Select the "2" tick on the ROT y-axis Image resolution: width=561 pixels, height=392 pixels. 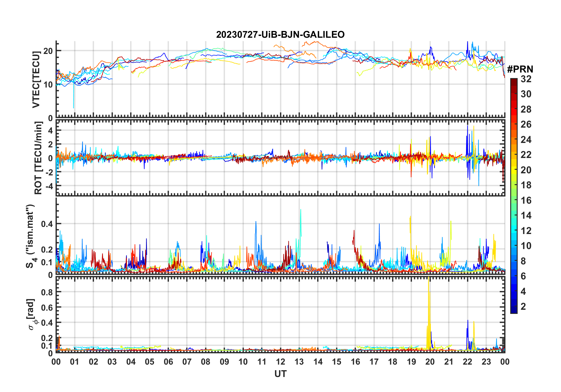(x=50, y=144)
